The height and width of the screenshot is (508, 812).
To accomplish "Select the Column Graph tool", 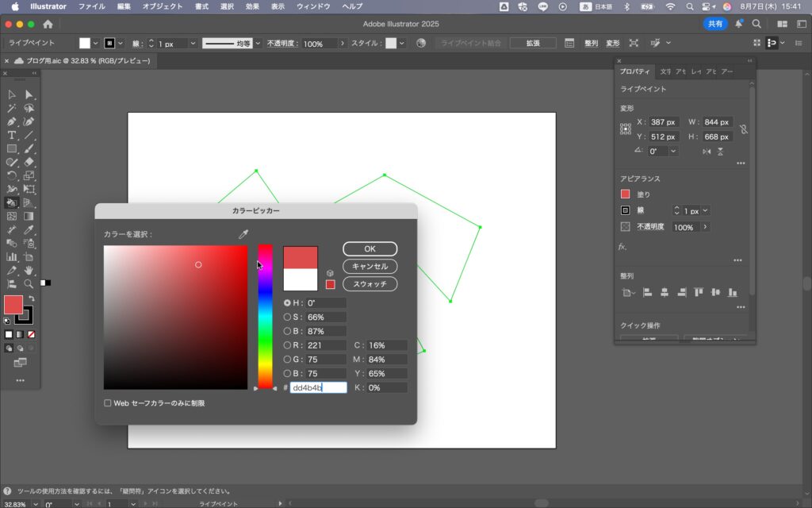I will point(11,256).
